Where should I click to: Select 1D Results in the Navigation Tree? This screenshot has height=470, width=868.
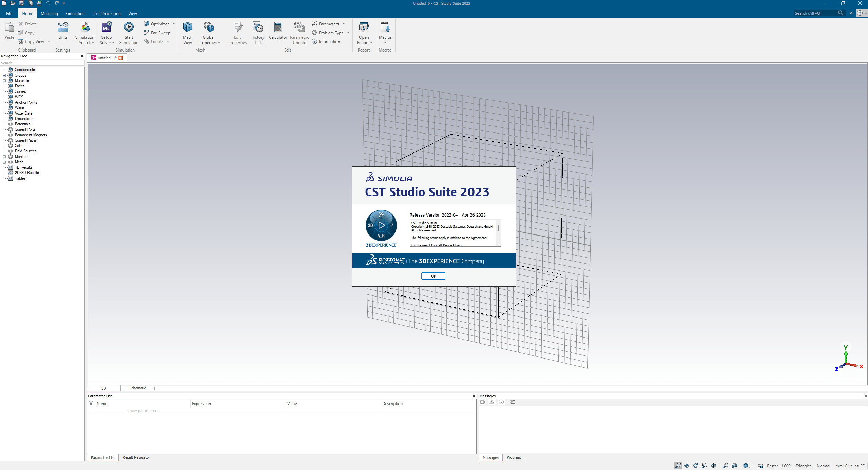click(x=23, y=167)
